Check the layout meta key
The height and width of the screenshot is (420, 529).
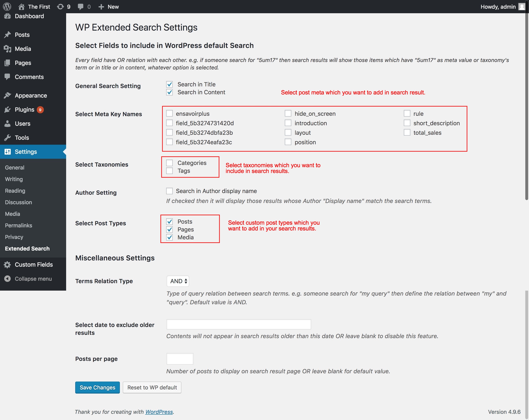[x=288, y=132]
